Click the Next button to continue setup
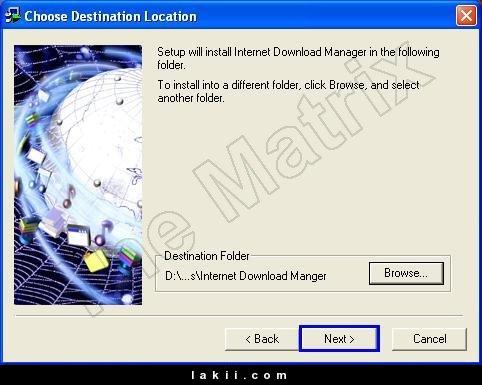Screen dimensions: 482x385 pyautogui.click(x=339, y=339)
